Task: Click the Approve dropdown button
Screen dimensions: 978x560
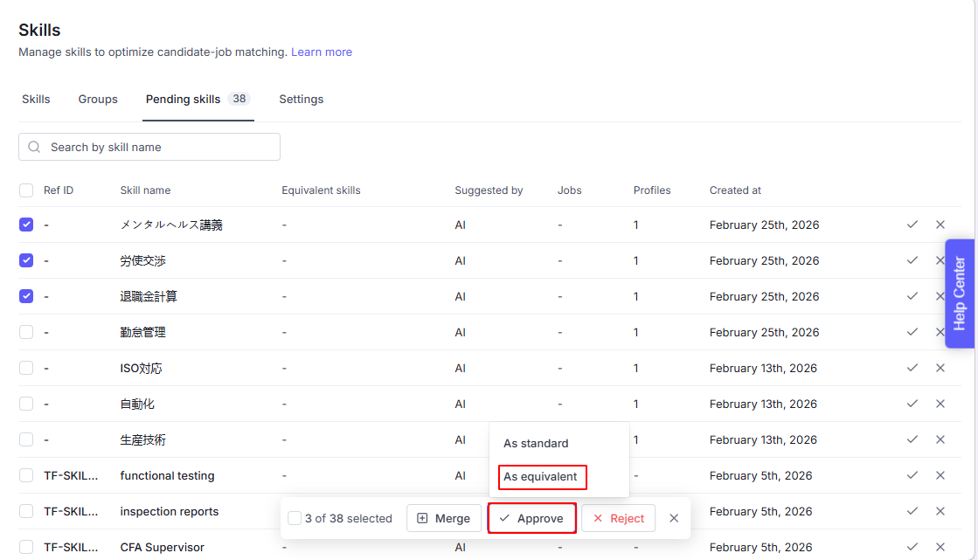Action: tap(531, 518)
